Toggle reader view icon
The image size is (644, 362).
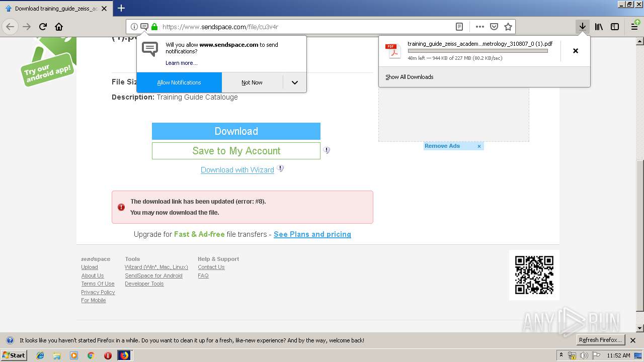pyautogui.click(x=459, y=27)
